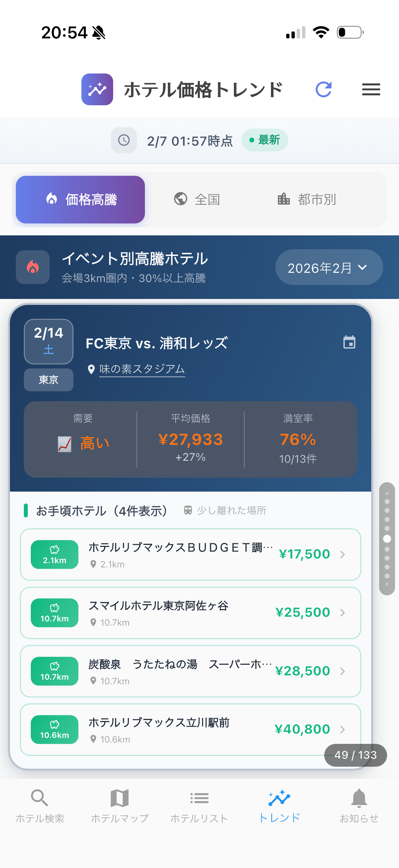Select the 価格高騰 filter toggle
399x868 pixels.
click(x=80, y=199)
